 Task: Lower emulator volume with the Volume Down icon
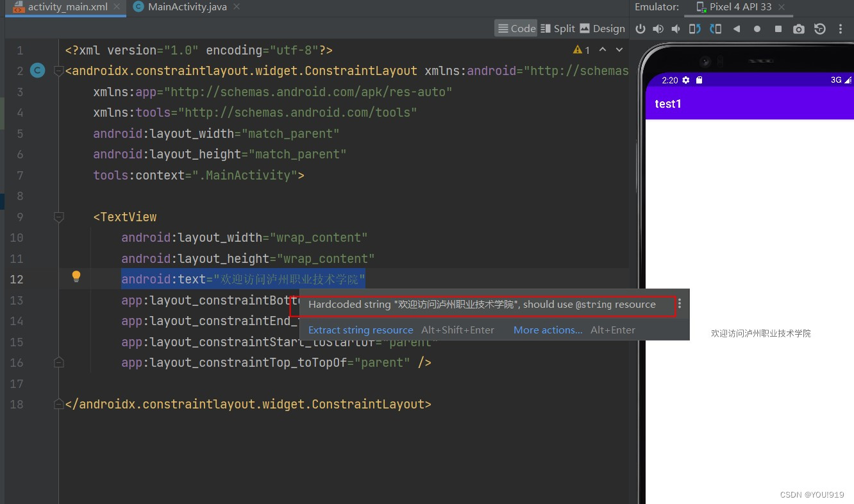676,29
